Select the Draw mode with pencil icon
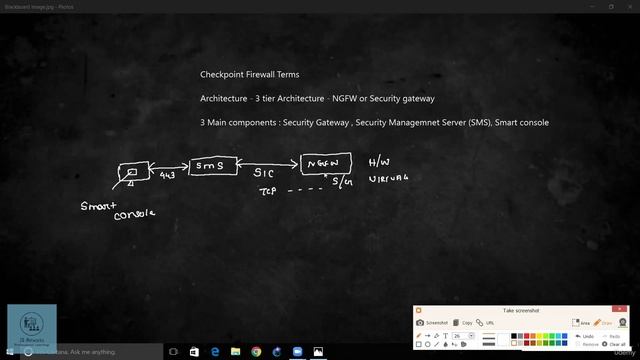The height and width of the screenshot is (360, 640). click(603, 323)
